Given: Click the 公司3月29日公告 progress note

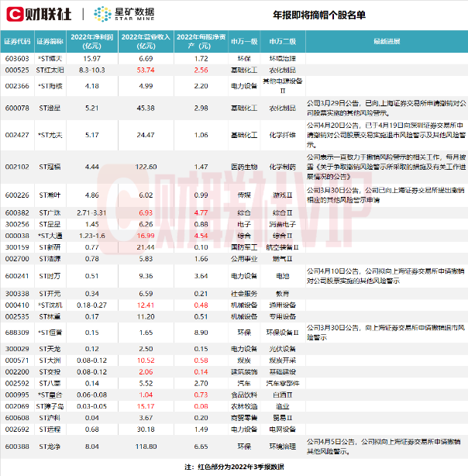Looking at the screenshot, I should click(x=387, y=108).
